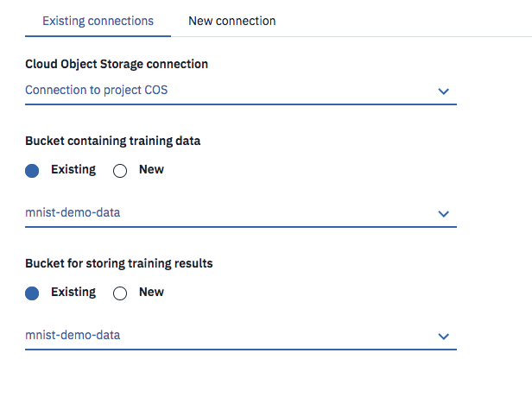Select New radio for training data bucket

click(x=120, y=171)
